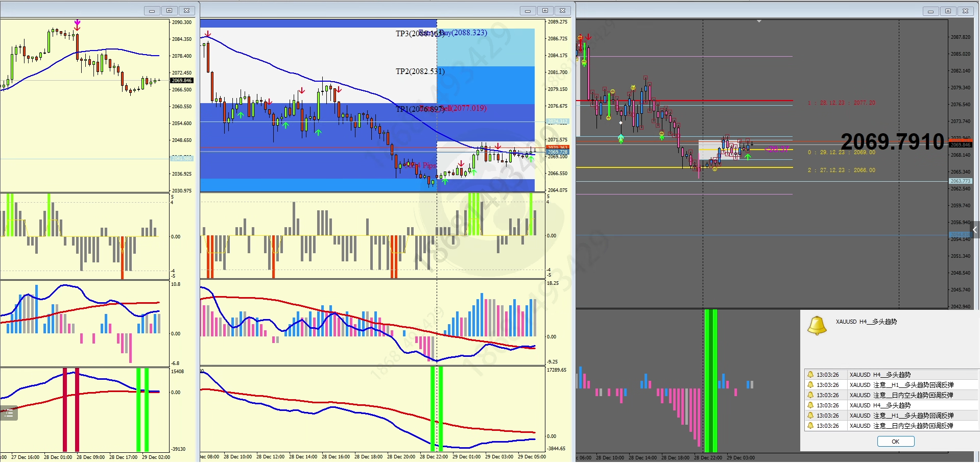Minimize the middle chart window
The height and width of the screenshot is (463, 980).
[528, 10]
